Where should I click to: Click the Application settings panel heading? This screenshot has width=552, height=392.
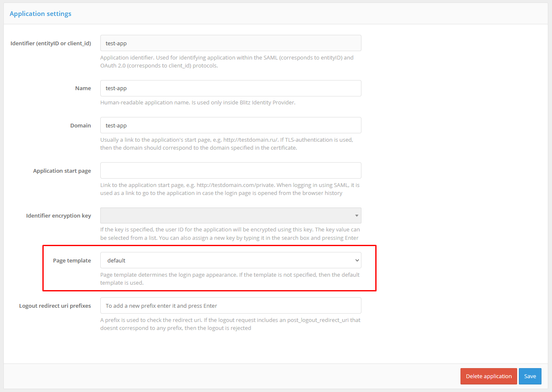pyautogui.click(x=40, y=14)
